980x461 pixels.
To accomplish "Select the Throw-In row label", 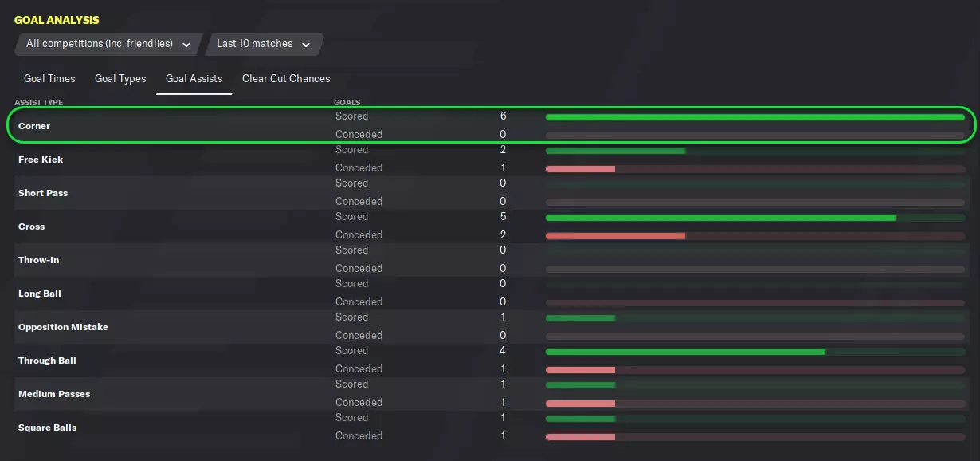I will coord(38,260).
